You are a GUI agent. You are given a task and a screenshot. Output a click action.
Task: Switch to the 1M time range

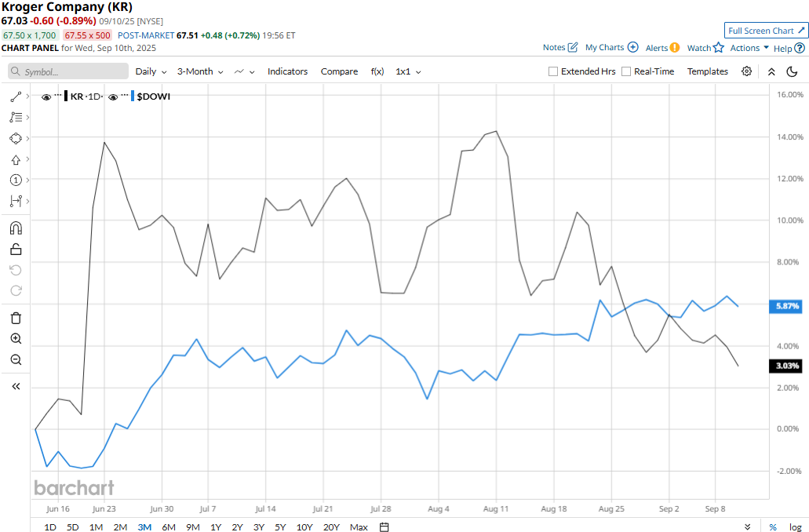pyautogui.click(x=96, y=527)
